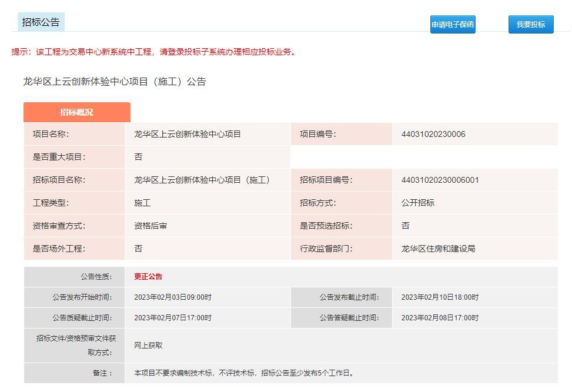Click the 我要投标 button
Viewport: 572px width, 392px height.
click(530, 25)
